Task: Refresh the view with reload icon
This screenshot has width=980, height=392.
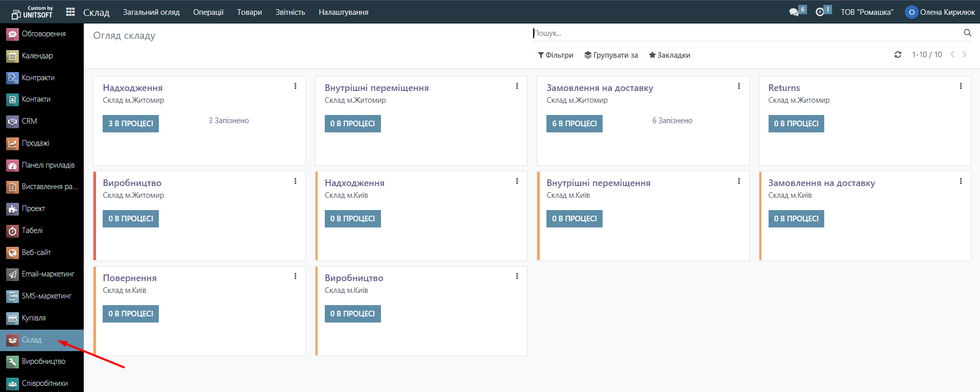Action: (898, 55)
